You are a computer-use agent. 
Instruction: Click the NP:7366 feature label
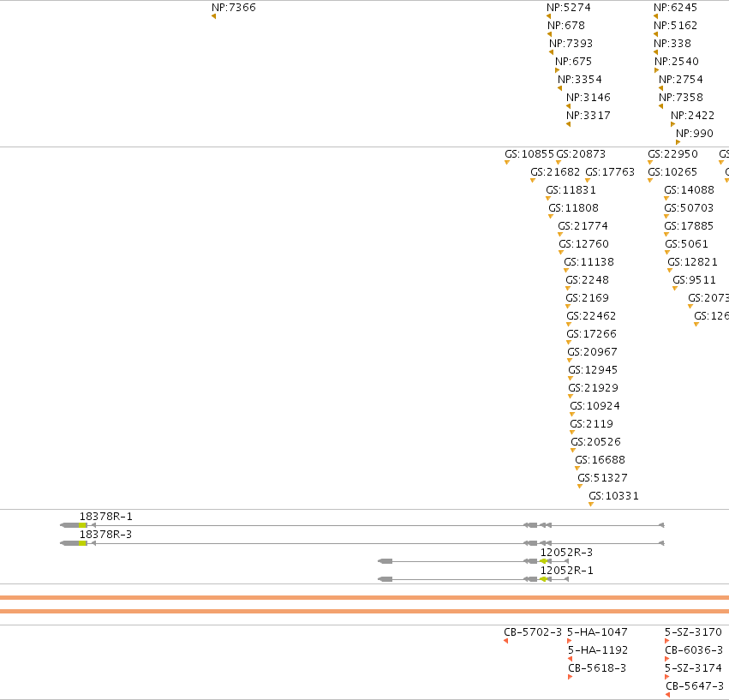233,8
